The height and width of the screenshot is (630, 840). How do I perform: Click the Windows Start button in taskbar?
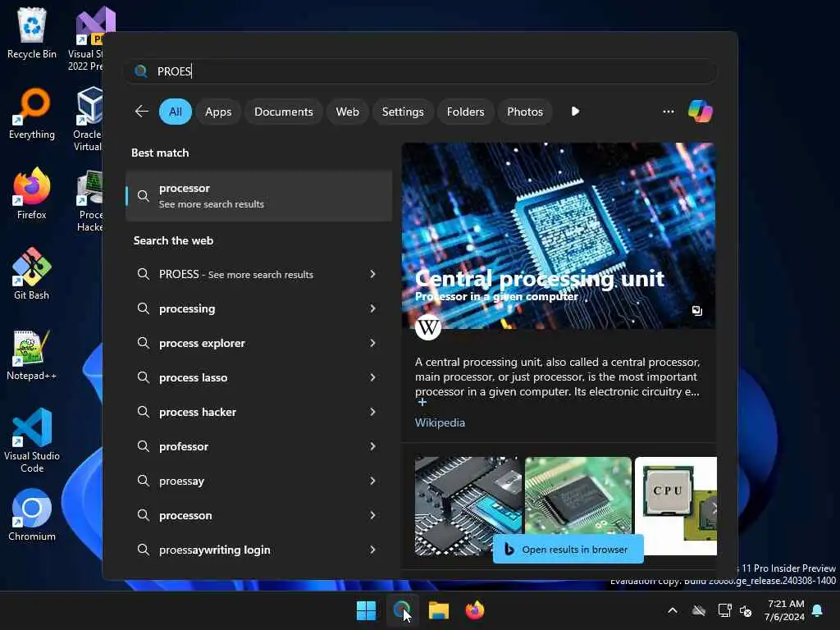367,610
